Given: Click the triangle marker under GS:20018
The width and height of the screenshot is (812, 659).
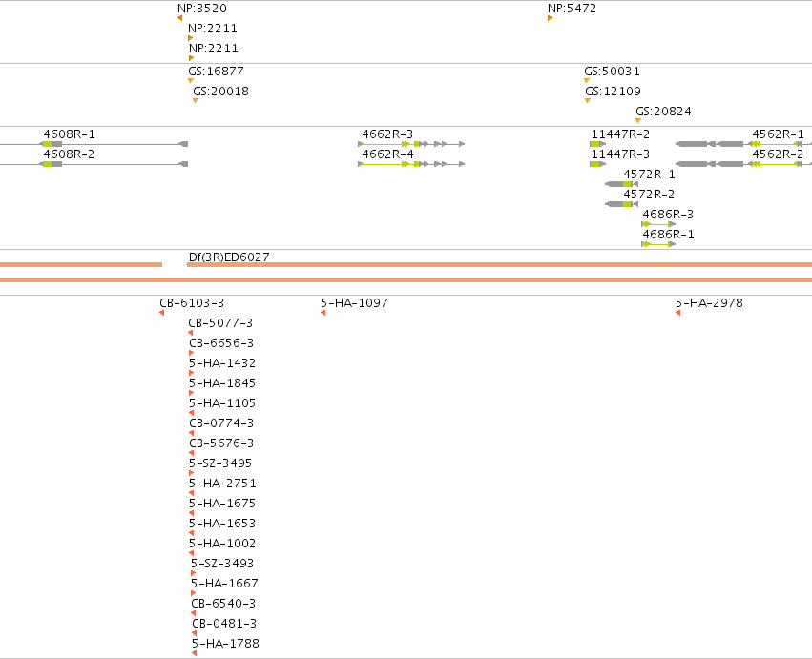Looking at the screenshot, I should pos(196,100).
